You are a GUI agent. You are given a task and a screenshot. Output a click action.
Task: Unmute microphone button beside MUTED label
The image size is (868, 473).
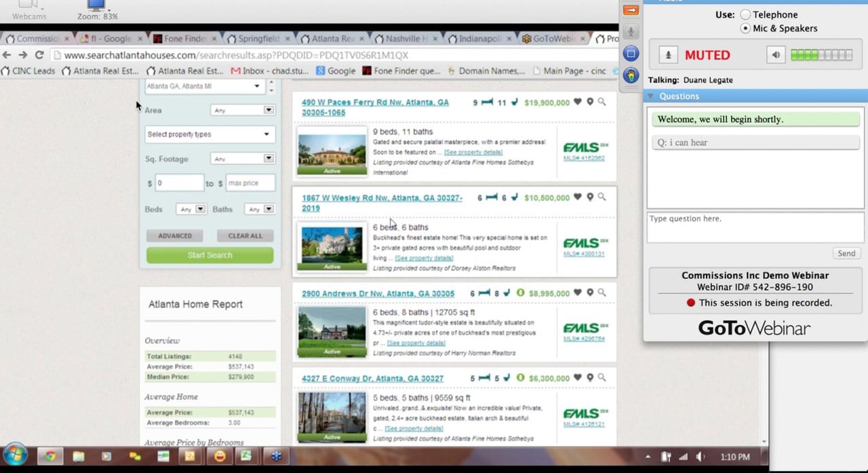pyautogui.click(x=668, y=55)
